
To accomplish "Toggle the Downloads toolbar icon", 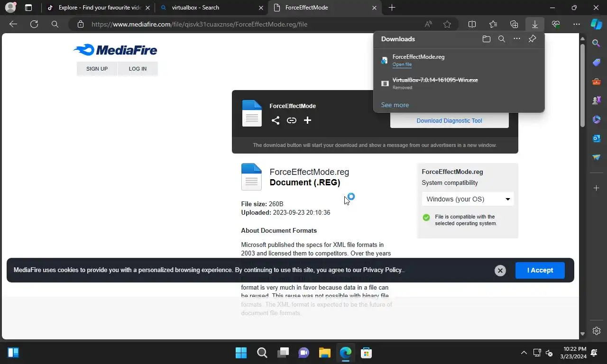I will tap(535, 24).
